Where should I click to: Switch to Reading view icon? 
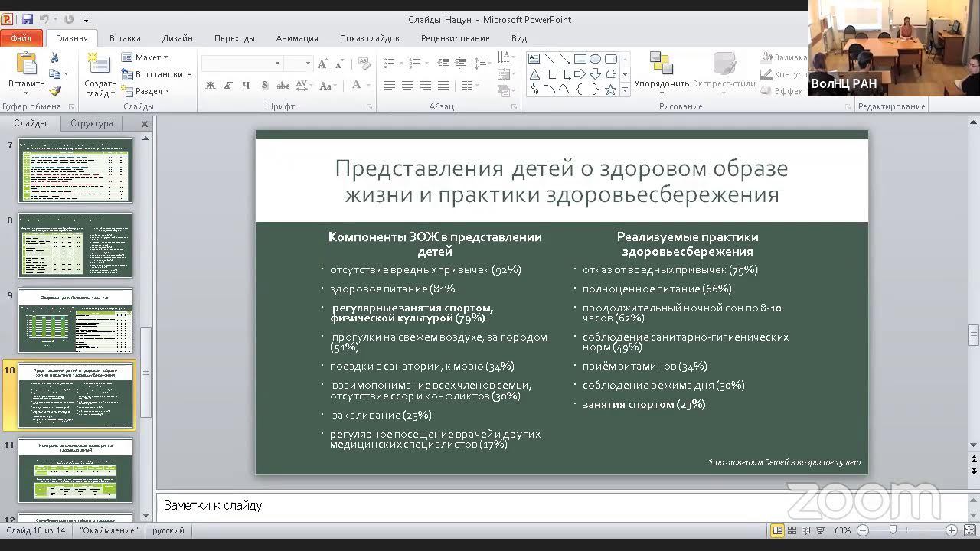[x=806, y=530]
